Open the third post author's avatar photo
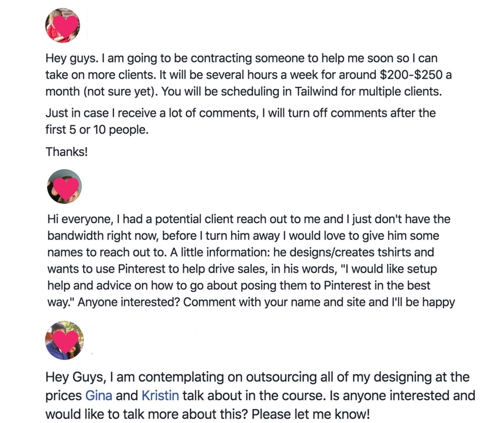Screen dimensions: 504x423 click(x=64, y=340)
